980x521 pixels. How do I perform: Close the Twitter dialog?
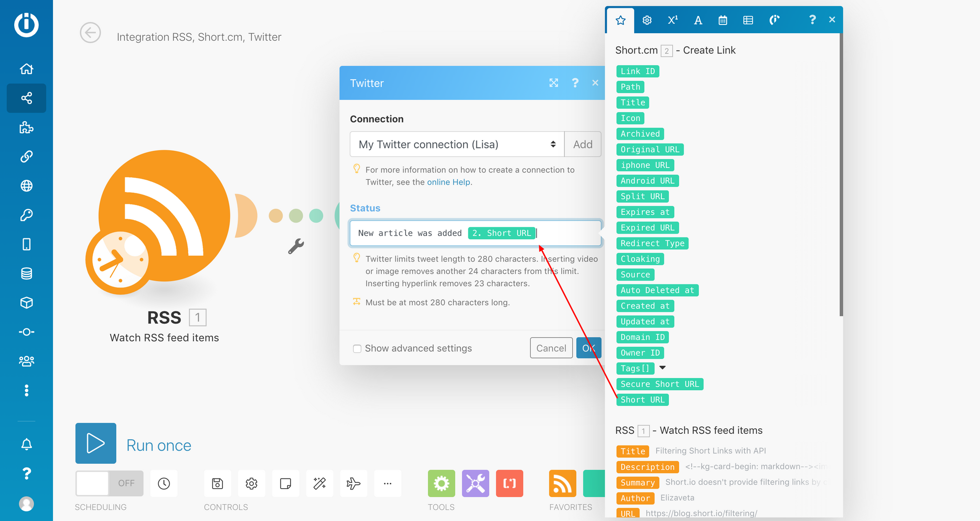pos(595,83)
